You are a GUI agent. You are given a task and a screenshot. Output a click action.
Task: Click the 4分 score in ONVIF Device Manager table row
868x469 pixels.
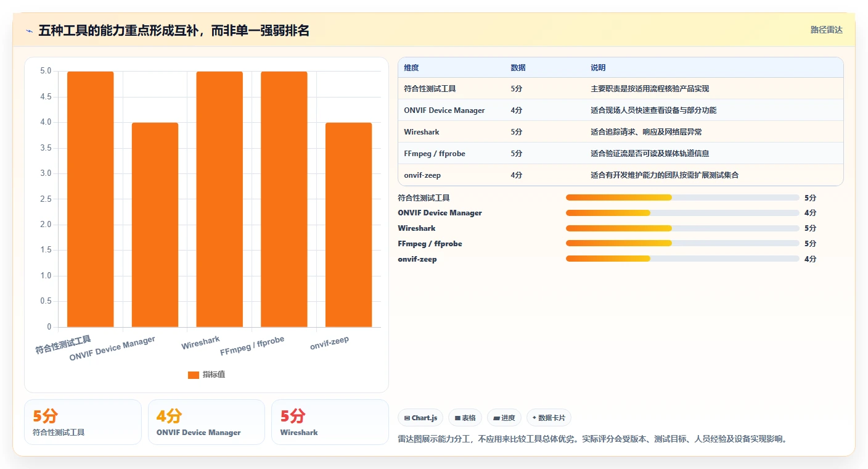pos(517,110)
